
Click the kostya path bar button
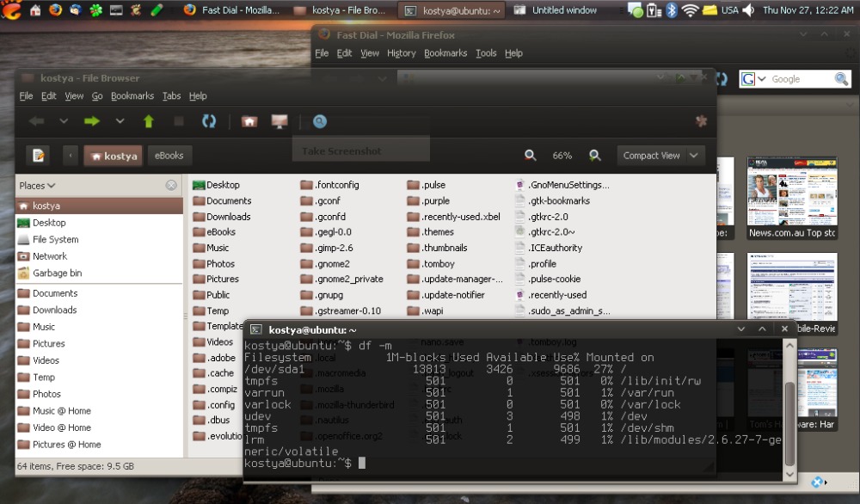114,156
